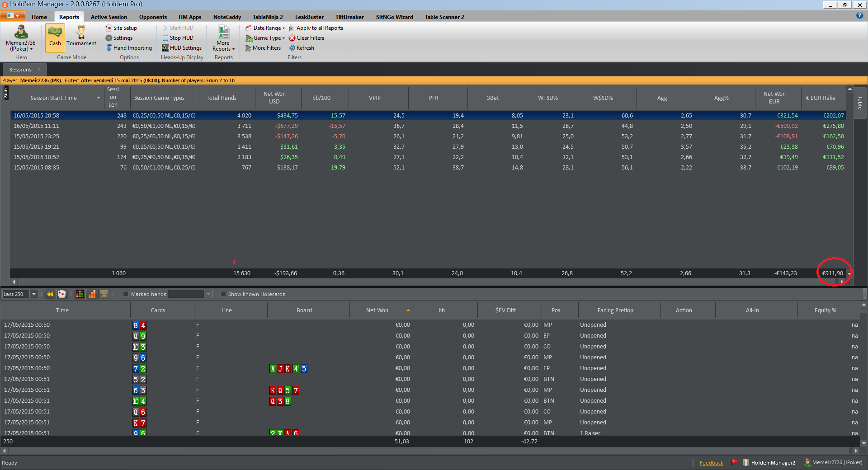Click the orange bar chart icon
Screen dimensions: 868x470
(x=92, y=294)
